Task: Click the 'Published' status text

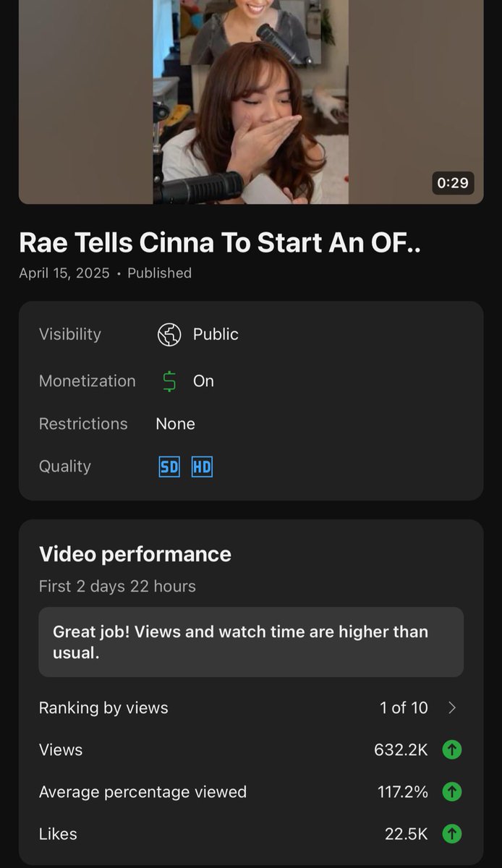Action: click(x=159, y=273)
